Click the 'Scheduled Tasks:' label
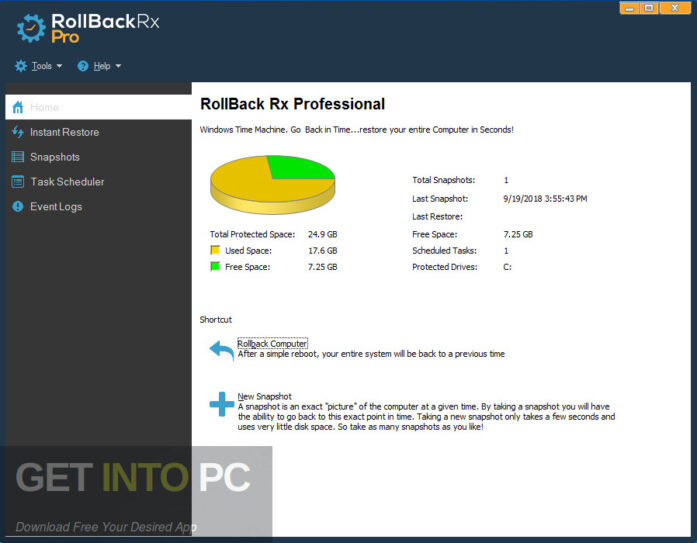 click(x=445, y=251)
